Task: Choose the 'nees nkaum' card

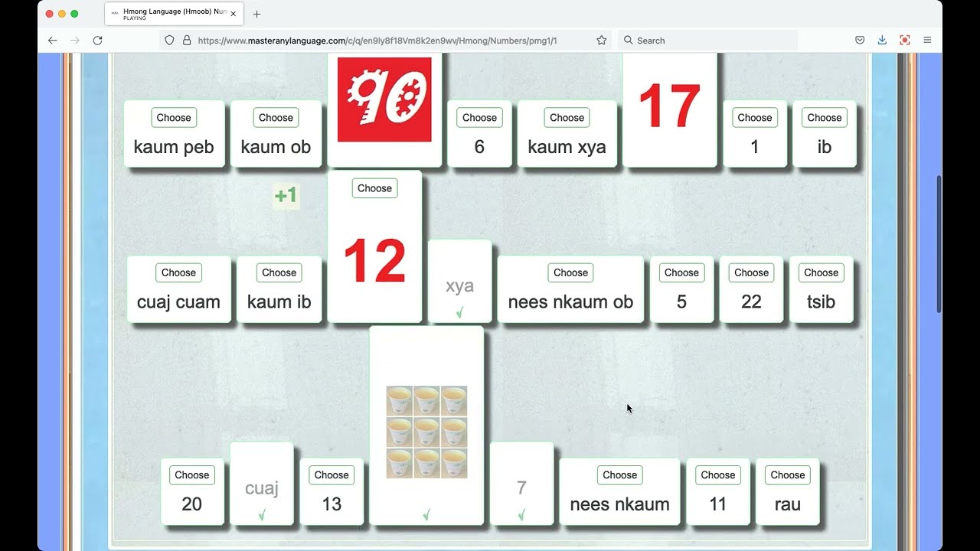Action: pyautogui.click(x=619, y=475)
